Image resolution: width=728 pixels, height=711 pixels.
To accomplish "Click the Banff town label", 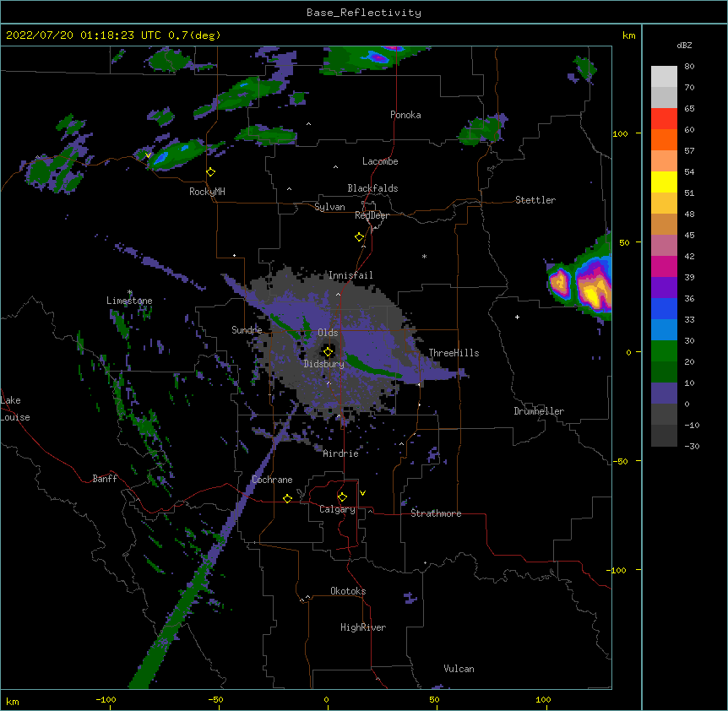I will (x=105, y=479).
